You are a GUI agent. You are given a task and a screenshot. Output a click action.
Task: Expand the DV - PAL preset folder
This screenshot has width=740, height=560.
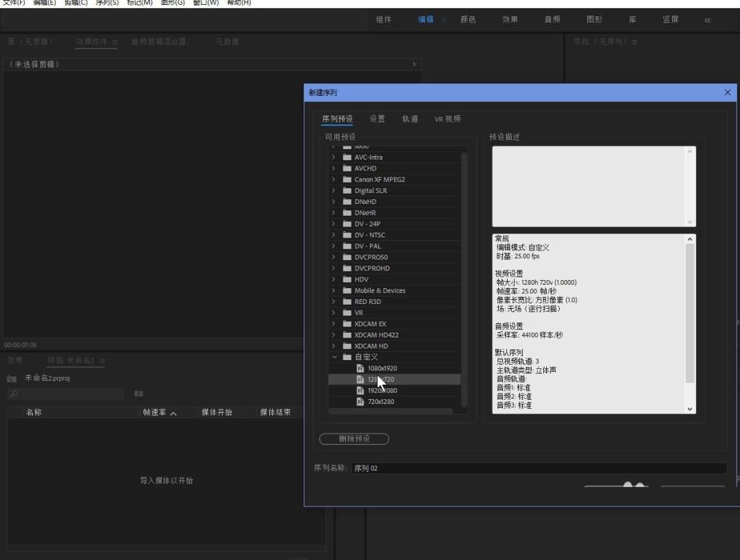[334, 246]
